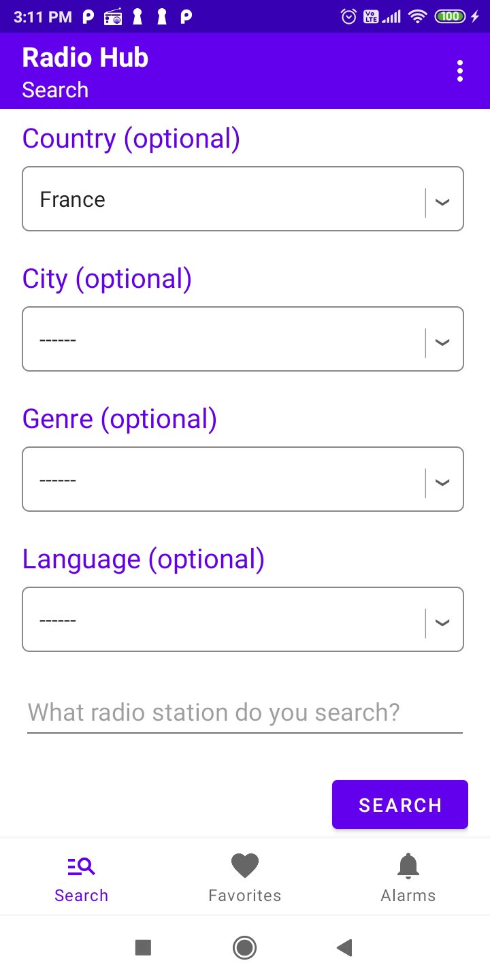
Task: Tap the Radio Hub app title
Action: point(85,58)
